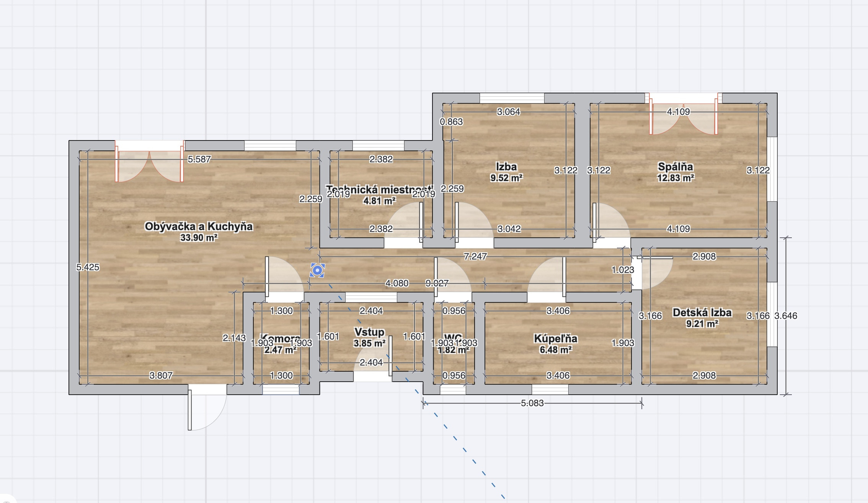
Task: Click the window above Technická miestnosť
Action: point(378,145)
